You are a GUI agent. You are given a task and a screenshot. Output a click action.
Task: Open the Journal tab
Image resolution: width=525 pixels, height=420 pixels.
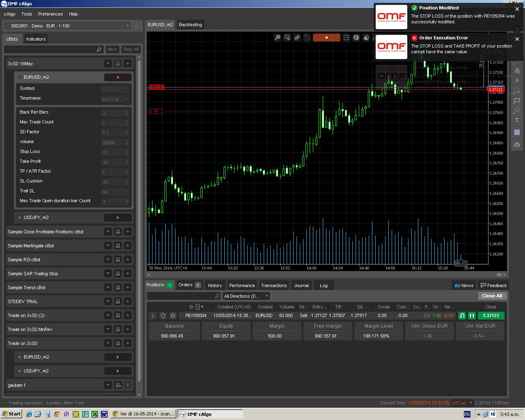point(301,285)
